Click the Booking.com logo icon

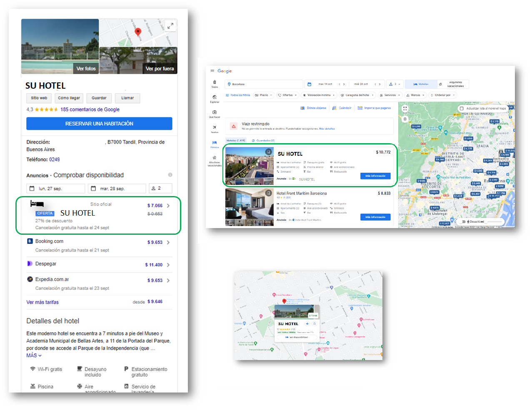(x=30, y=241)
